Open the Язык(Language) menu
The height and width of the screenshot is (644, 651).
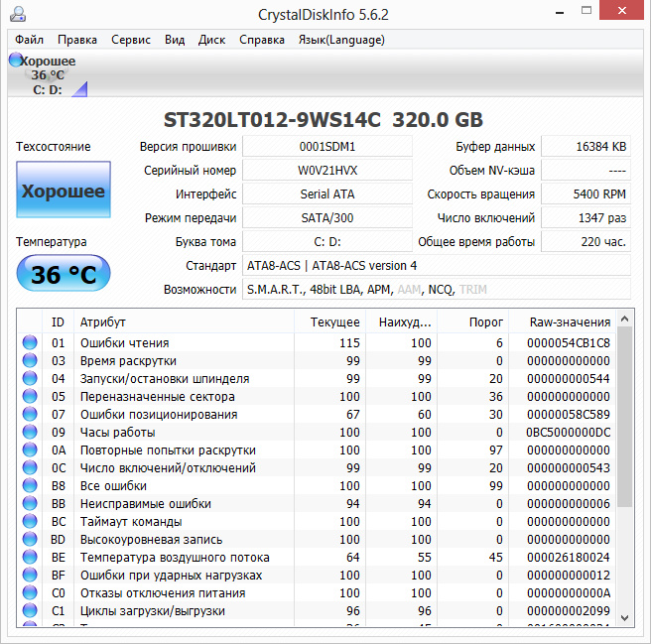[x=341, y=40]
